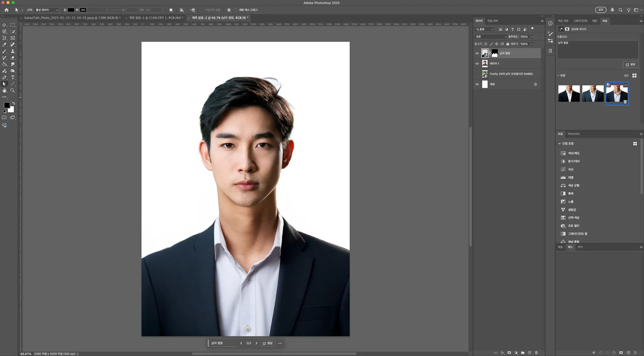Open the blend mode 표준 dropdown
Viewport: 644px width, 356px height.
pos(491,37)
